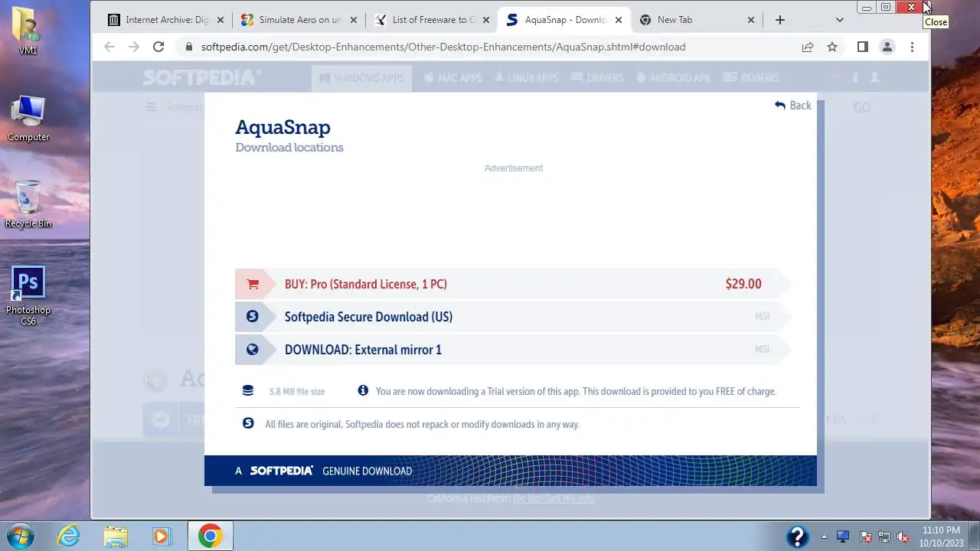Click Back link in download dialog
Screen dimensions: 980x551
tap(792, 106)
